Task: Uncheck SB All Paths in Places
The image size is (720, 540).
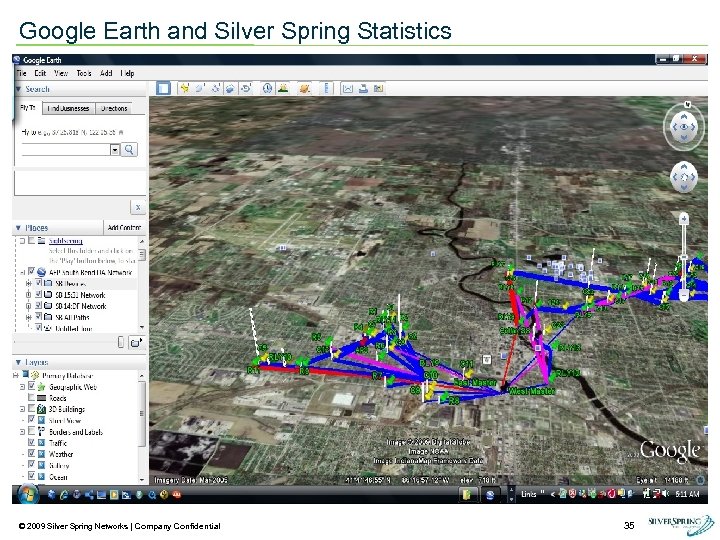Action: tap(39, 317)
